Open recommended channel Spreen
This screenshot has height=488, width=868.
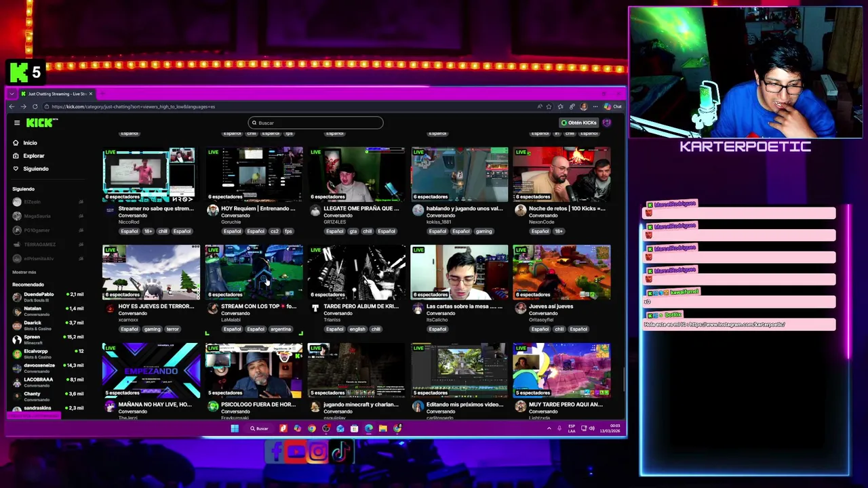pos(47,339)
